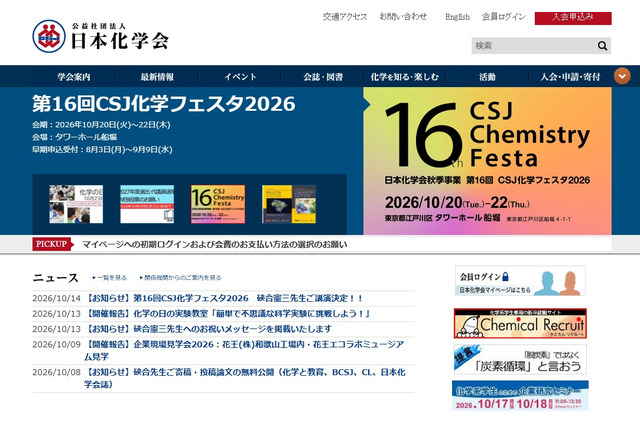Click the search magnifier icon
Image resolution: width=640 pixels, height=426 pixels.
tap(602, 46)
